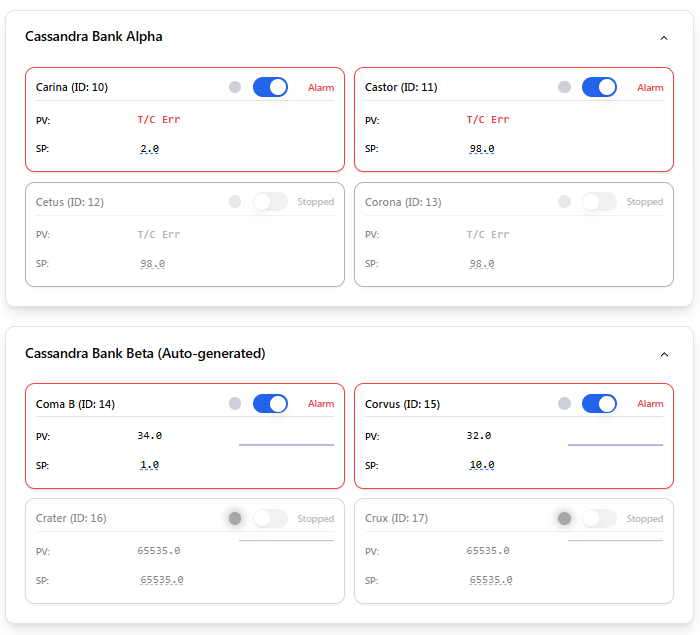700x635 pixels.
Task: Click the status dot on Corona card
Action: point(564,202)
